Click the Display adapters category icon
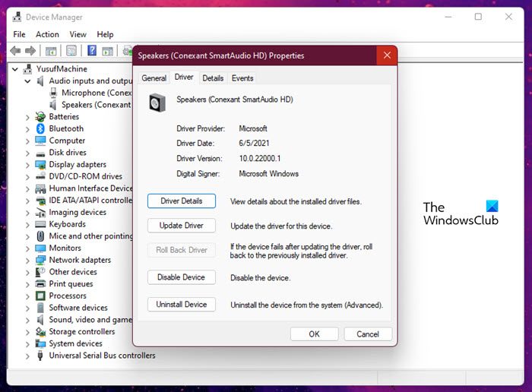 (x=40, y=165)
